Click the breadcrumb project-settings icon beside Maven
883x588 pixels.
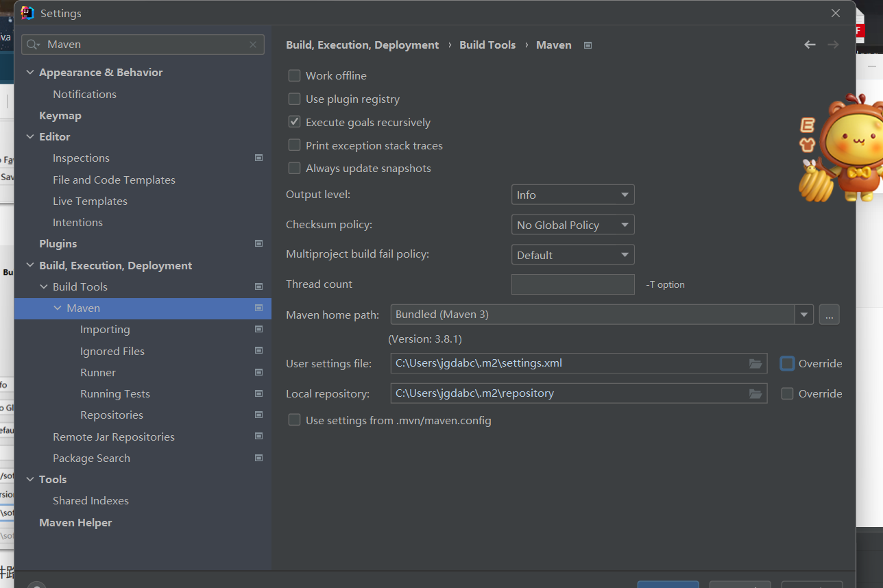point(588,45)
